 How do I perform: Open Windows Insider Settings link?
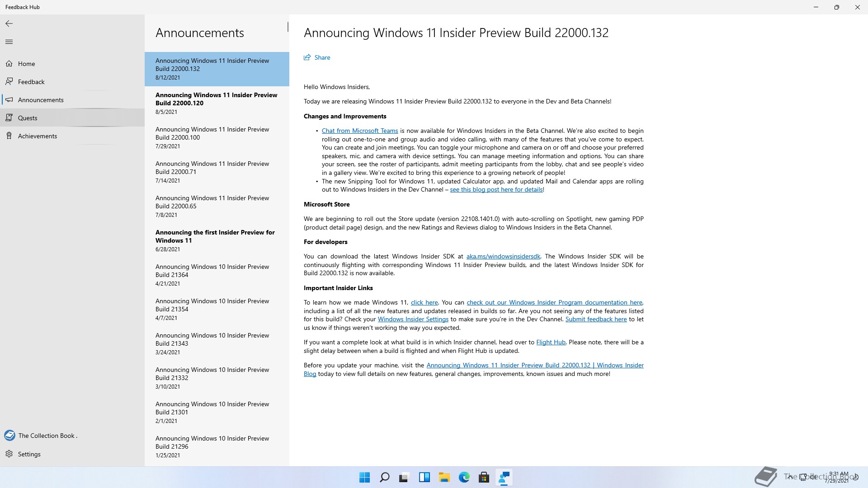pyautogui.click(x=413, y=319)
